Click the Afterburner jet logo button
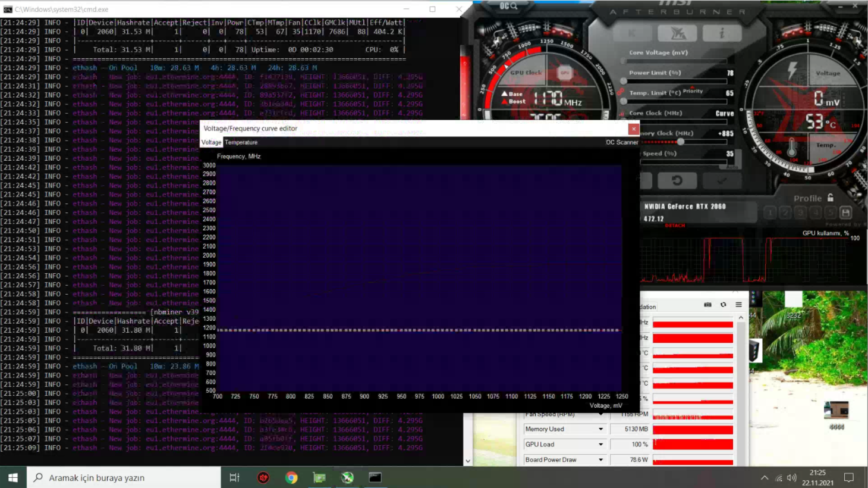This screenshot has height=488, width=868. (x=678, y=33)
